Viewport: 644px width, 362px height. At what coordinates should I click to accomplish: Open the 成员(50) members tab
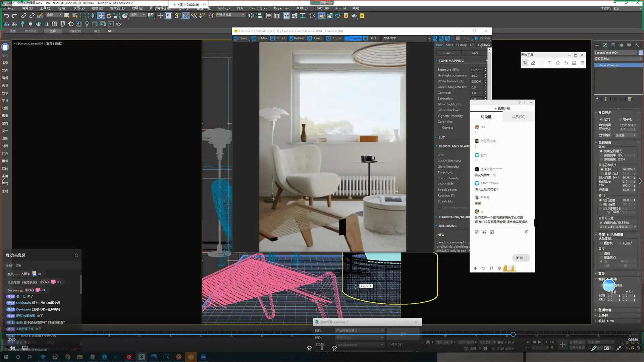click(x=518, y=117)
